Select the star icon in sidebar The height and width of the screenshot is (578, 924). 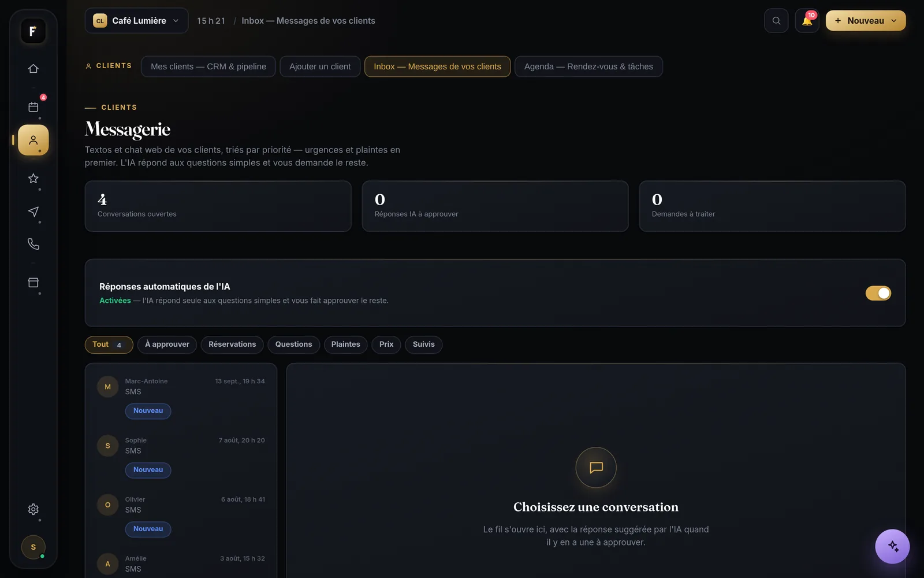point(33,179)
